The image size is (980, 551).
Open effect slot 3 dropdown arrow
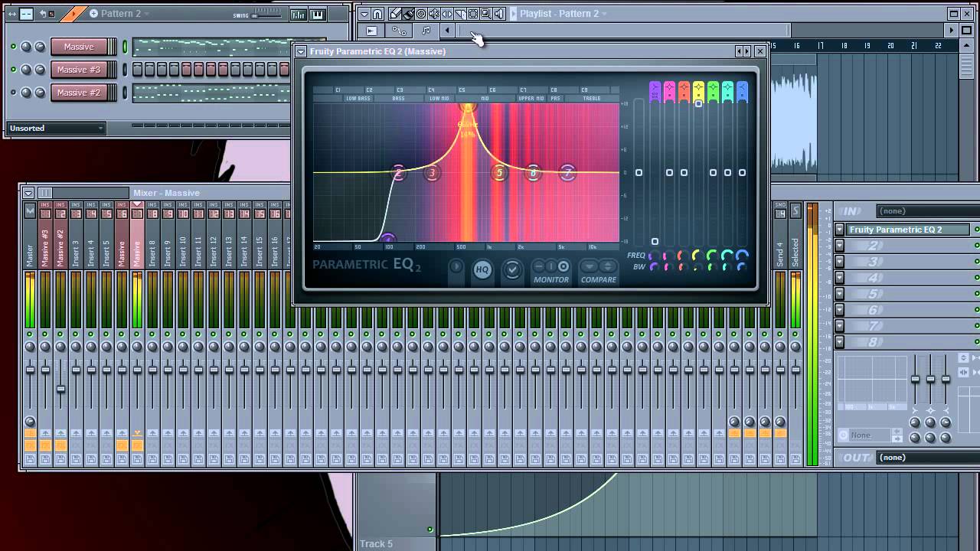[840, 262]
